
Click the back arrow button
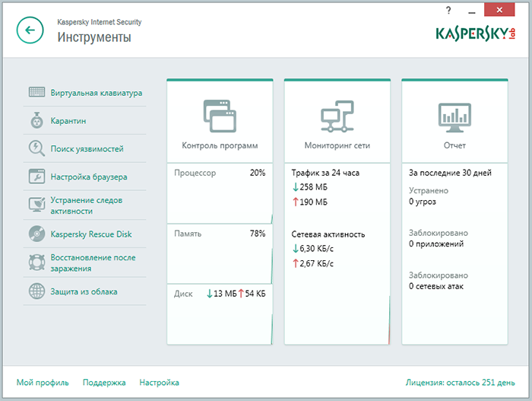pyautogui.click(x=30, y=30)
